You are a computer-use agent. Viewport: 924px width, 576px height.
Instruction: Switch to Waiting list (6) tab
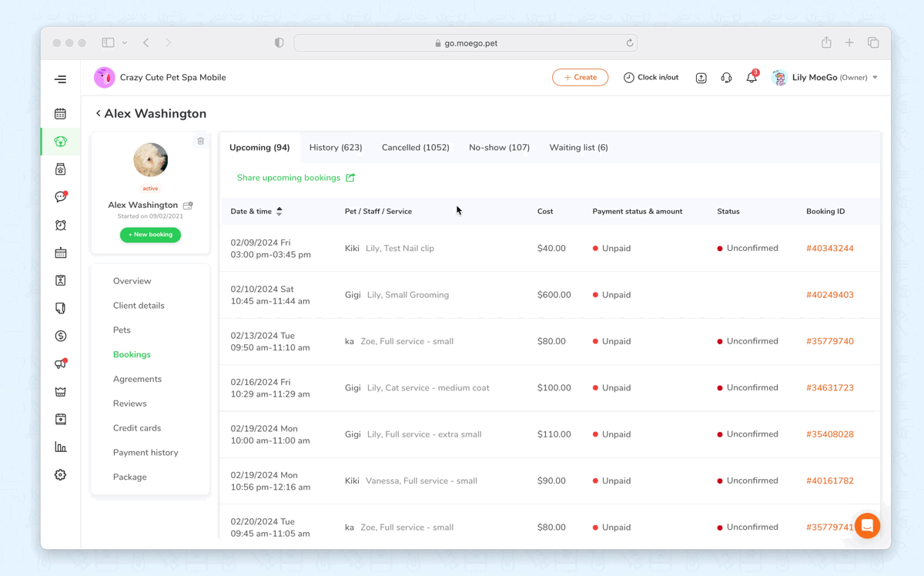(578, 147)
